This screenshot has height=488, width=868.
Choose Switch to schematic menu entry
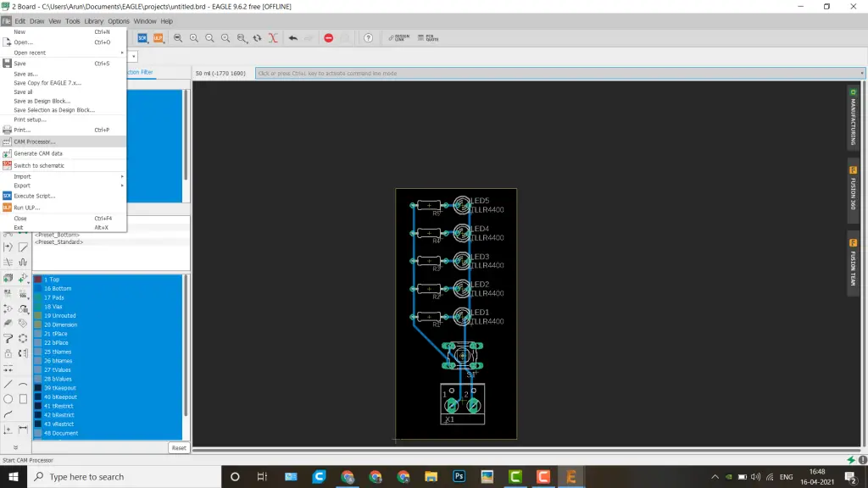tap(63, 165)
